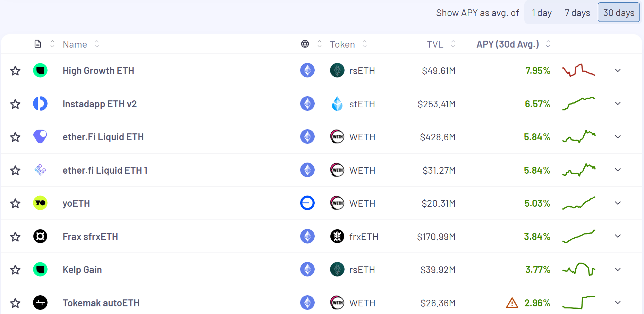Click the frxETH token icon
Image resolution: width=644 pixels, height=314 pixels.
click(337, 237)
